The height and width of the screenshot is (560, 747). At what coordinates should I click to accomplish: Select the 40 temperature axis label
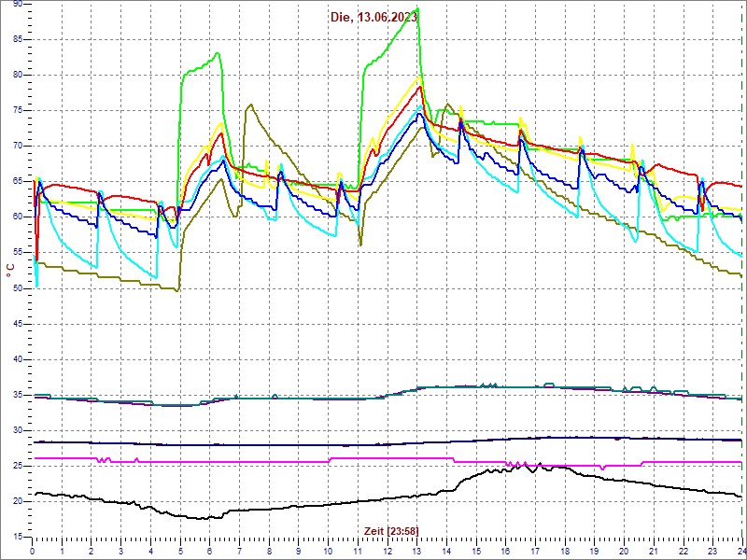[17, 359]
